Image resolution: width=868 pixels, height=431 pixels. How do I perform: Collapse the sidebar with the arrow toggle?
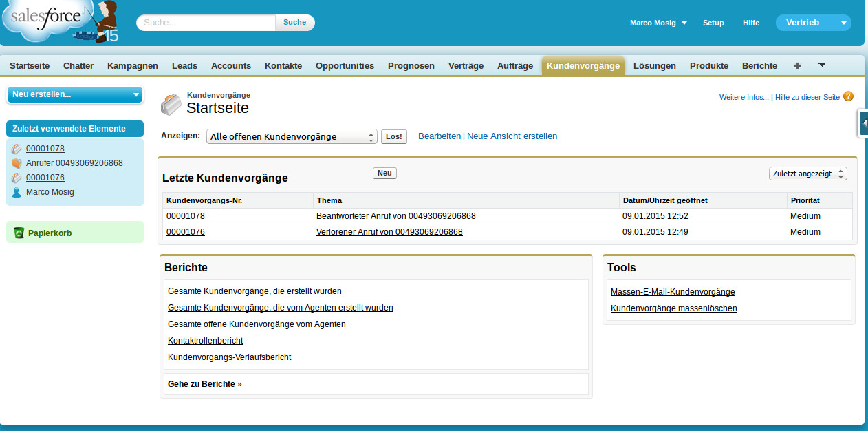(x=864, y=123)
